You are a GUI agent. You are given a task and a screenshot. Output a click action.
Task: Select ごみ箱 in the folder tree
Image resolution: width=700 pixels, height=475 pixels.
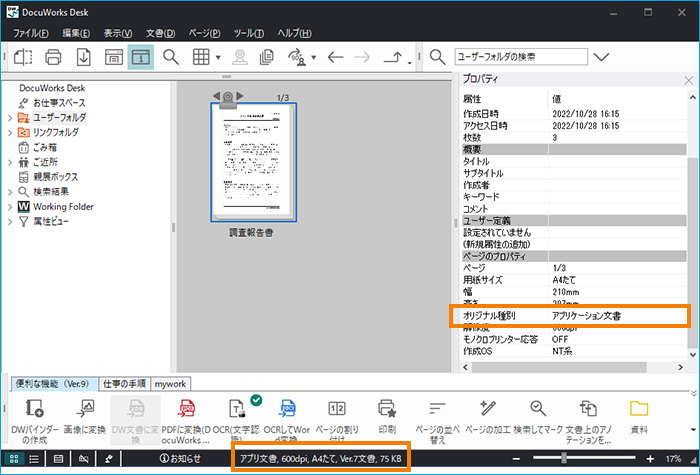pyautogui.click(x=45, y=147)
